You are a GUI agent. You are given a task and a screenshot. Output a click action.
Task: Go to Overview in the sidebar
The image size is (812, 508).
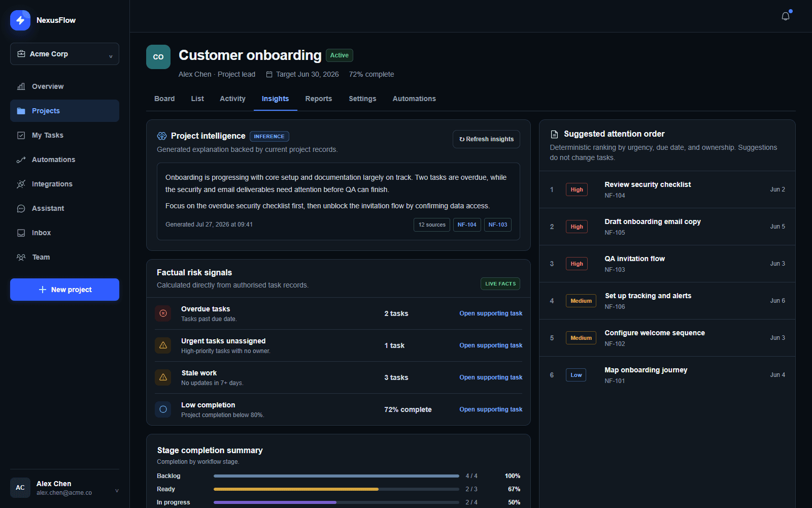pos(64,86)
